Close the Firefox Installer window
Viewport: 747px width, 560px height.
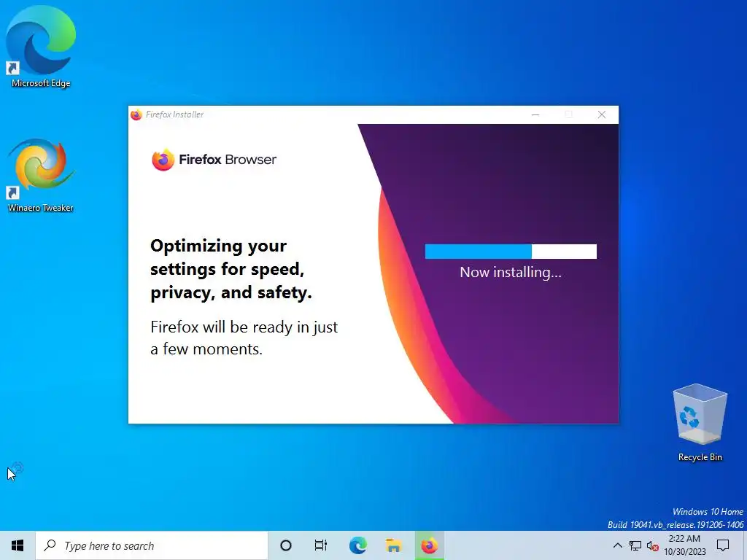coord(602,114)
